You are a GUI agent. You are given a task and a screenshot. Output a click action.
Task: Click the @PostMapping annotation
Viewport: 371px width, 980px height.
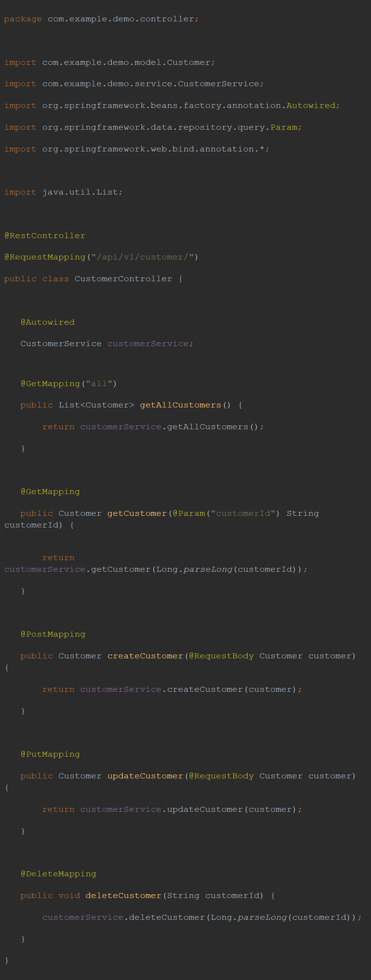tap(53, 634)
